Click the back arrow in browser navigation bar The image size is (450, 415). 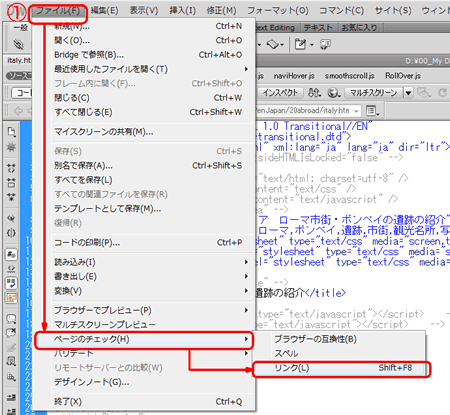(x=18, y=110)
